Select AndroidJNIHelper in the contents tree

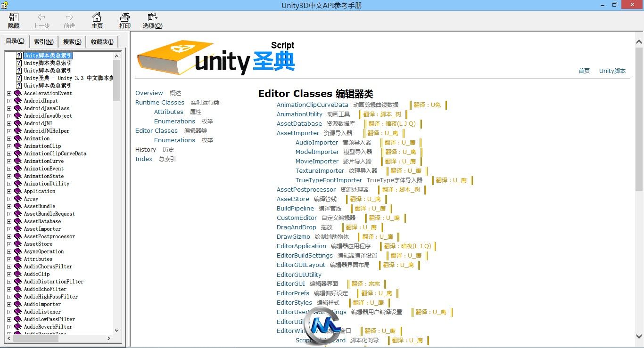pyautogui.click(x=47, y=131)
